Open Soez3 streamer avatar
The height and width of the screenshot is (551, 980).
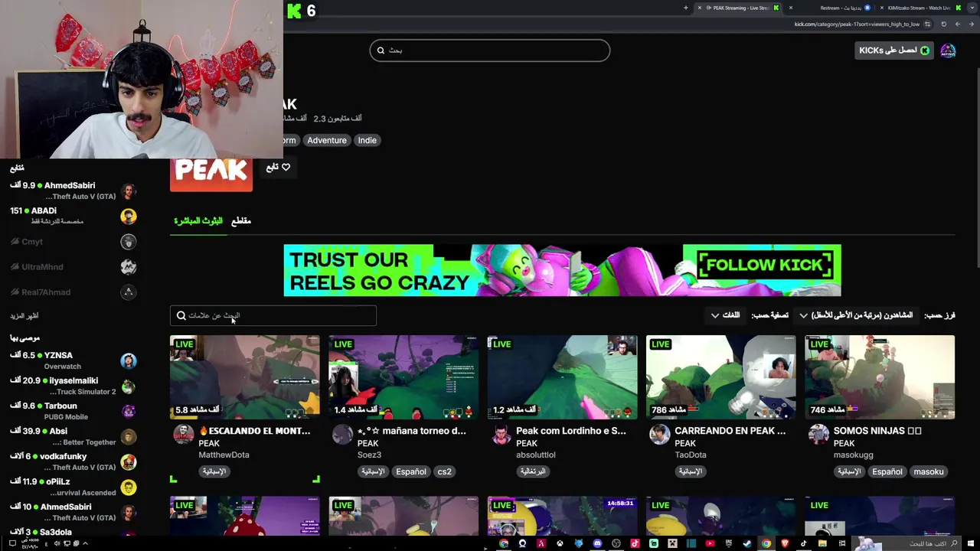(342, 435)
